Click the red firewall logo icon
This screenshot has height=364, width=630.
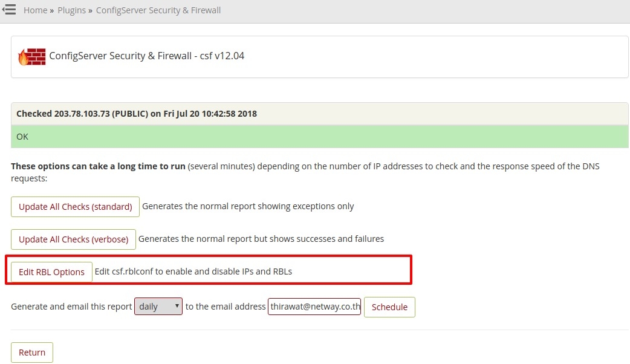click(x=32, y=56)
